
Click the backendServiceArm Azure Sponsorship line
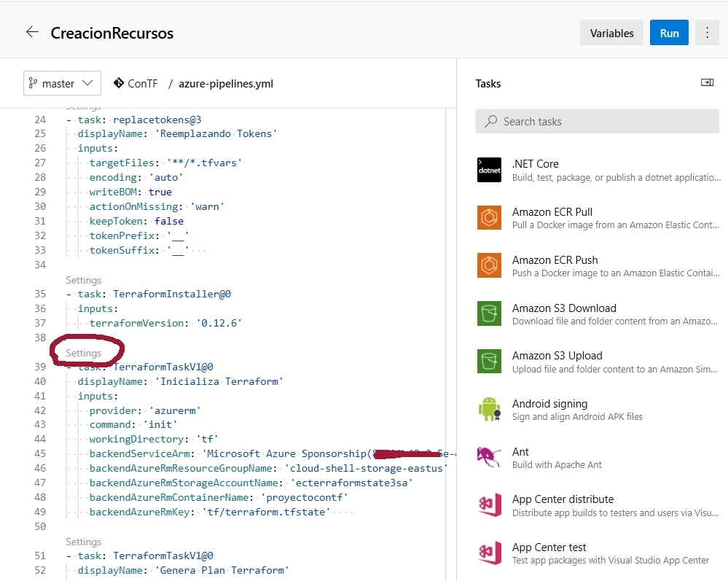pyautogui.click(x=273, y=453)
